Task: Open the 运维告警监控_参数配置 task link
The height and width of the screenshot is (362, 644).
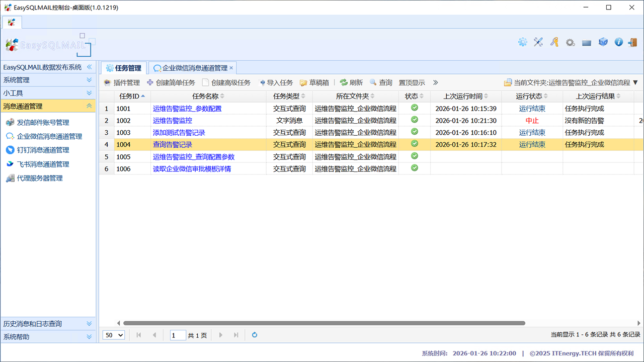Action: 187,109
